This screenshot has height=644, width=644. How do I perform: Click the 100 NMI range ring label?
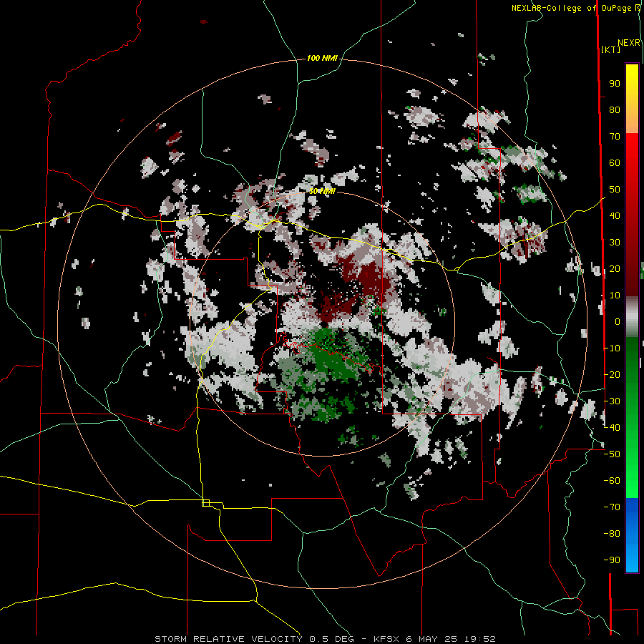(x=322, y=59)
